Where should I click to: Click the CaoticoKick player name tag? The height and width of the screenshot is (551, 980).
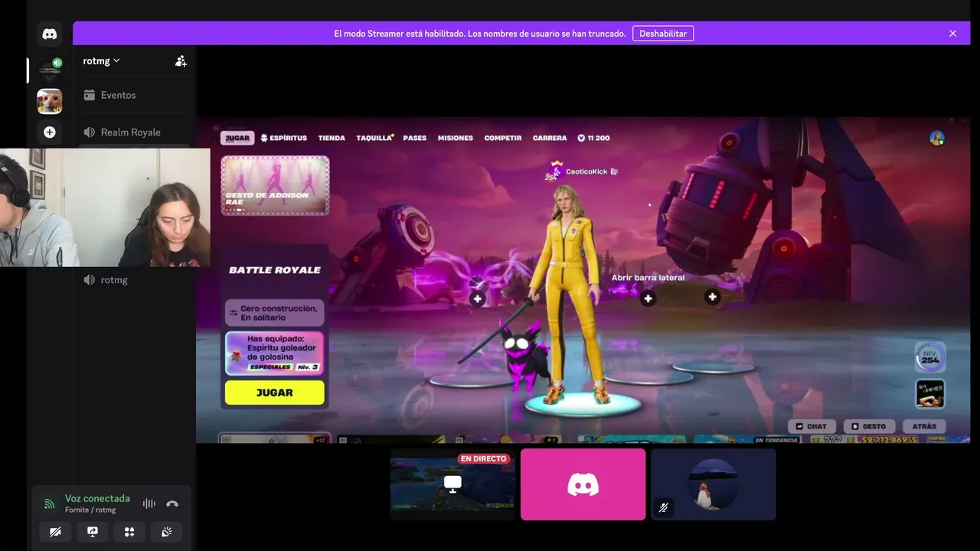[x=586, y=171]
